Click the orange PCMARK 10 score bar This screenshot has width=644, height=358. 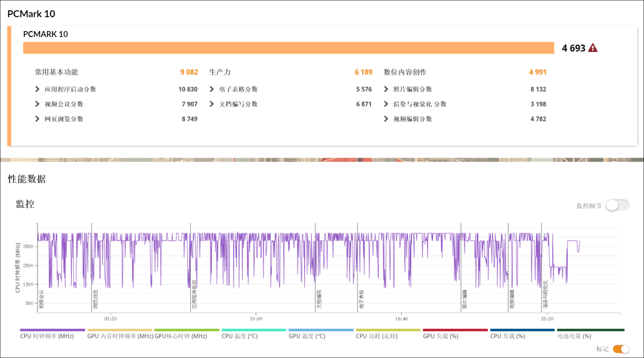[289, 48]
